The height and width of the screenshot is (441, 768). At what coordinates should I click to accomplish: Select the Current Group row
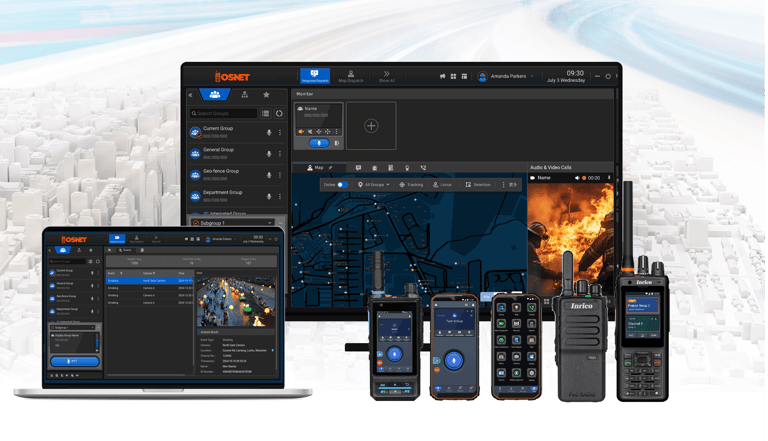(x=237, y=132)
